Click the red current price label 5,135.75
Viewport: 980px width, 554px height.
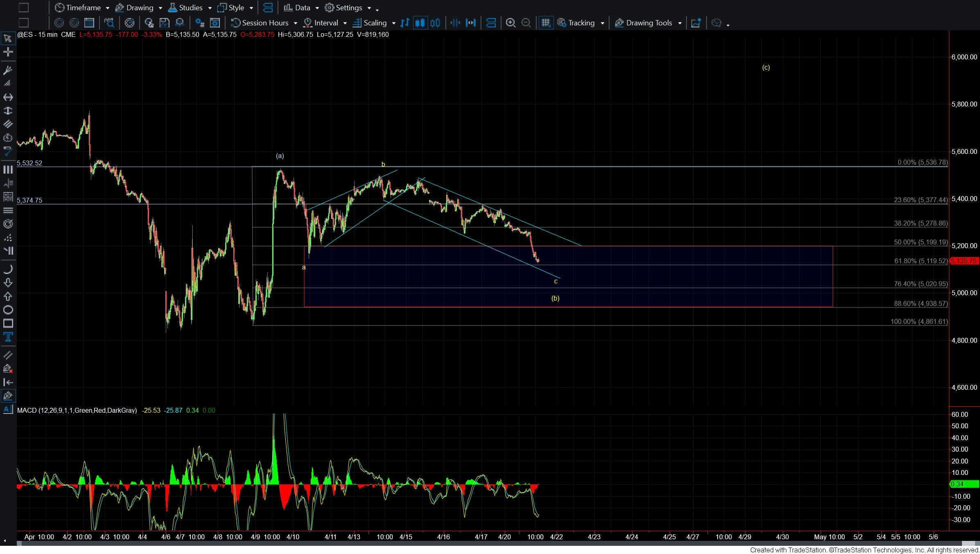(964, 261)
